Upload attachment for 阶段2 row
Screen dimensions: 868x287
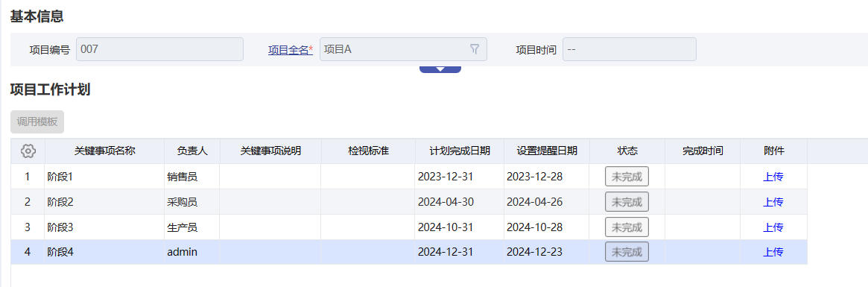point(773,202)
